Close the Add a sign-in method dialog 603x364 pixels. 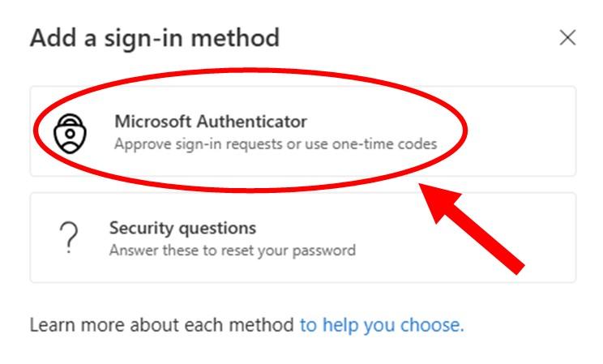tap(567, 37)
